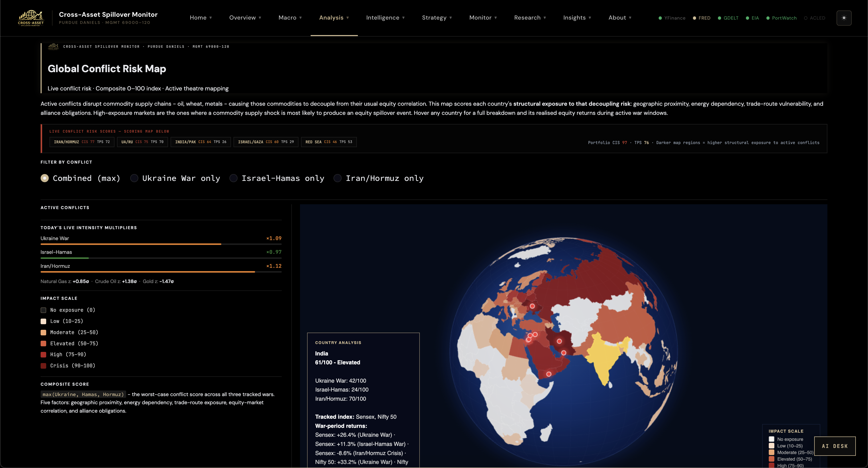868x468 pixels.
Task: Open the Home dropdown menu
Action: coord(201,18)
